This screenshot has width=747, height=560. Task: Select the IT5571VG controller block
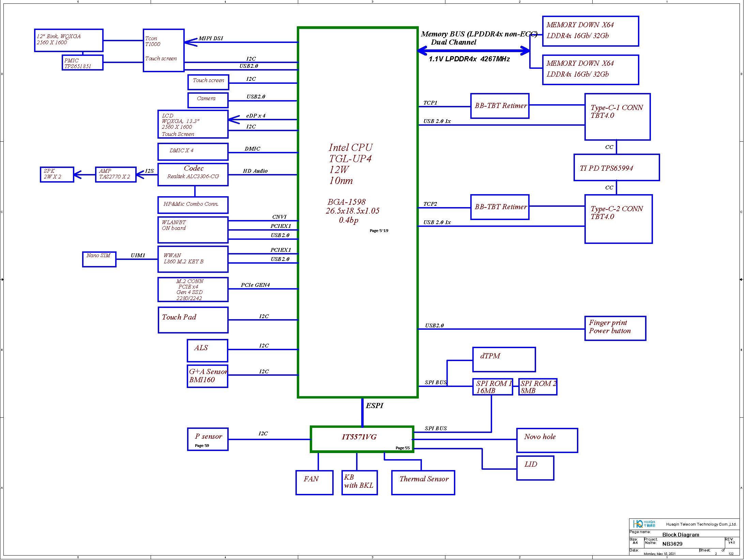[x=362, y=439]
